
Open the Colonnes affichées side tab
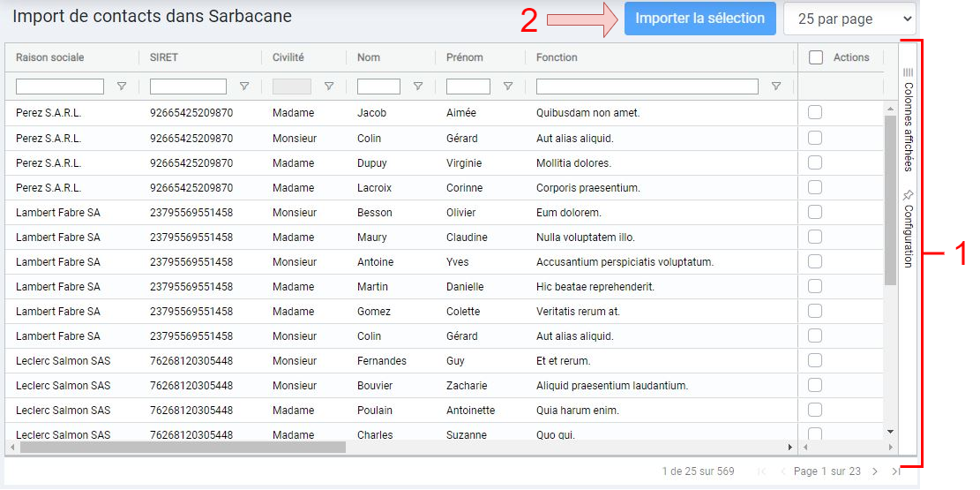coord(909,119)
